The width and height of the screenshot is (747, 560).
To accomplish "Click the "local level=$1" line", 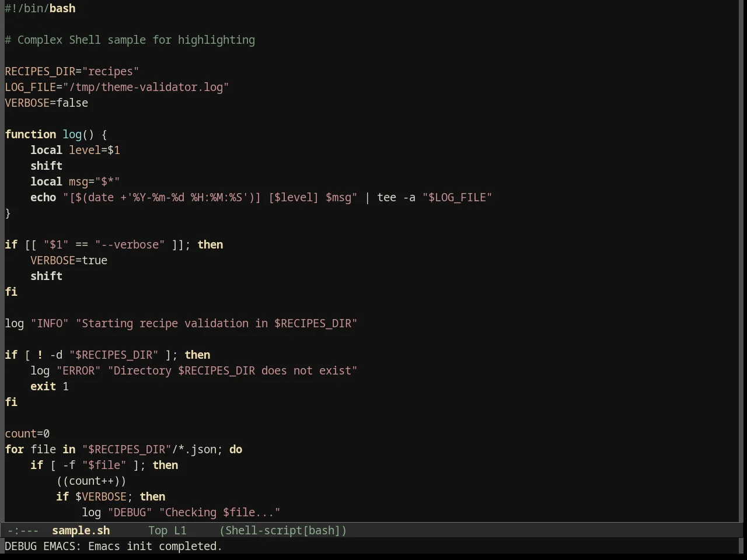I will (x=75, y=150).
